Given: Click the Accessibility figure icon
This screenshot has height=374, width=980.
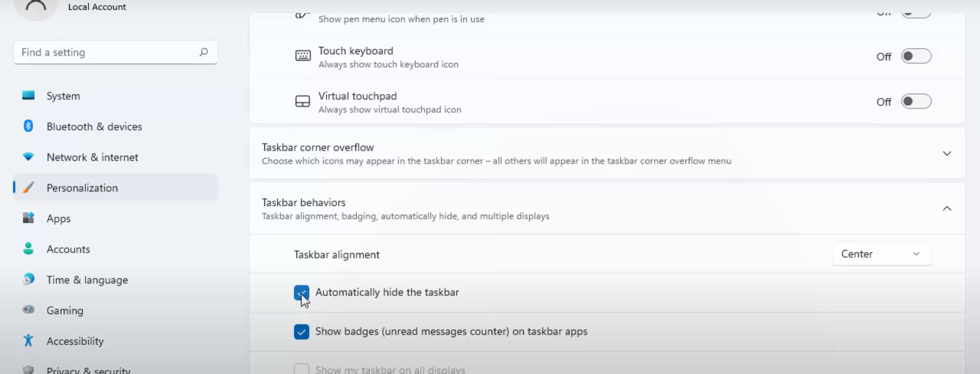Looking at the screenshot, I should [29, 341].
